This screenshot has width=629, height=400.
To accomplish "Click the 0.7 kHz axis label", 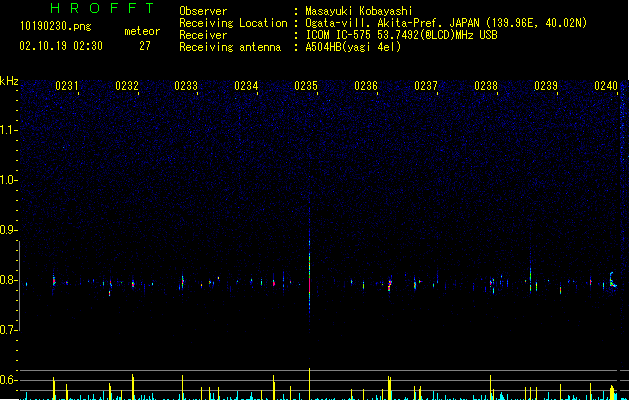I will tap(8, 330).
